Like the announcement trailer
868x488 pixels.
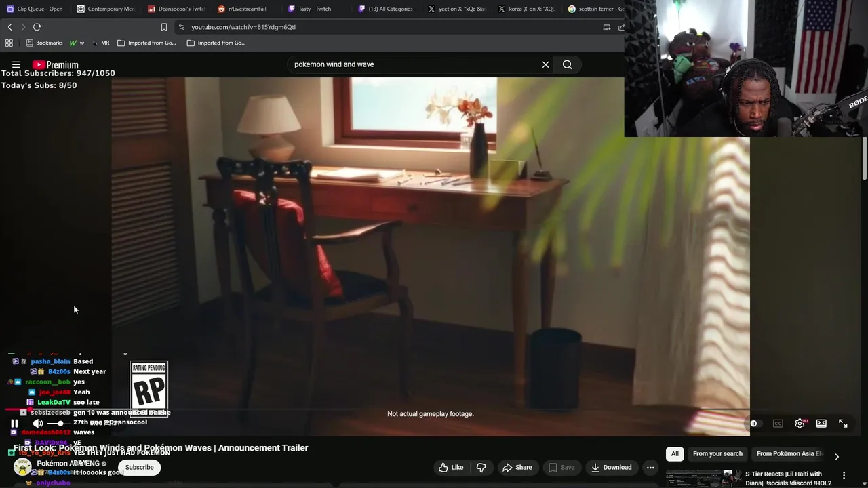click(x=451, y=467)
